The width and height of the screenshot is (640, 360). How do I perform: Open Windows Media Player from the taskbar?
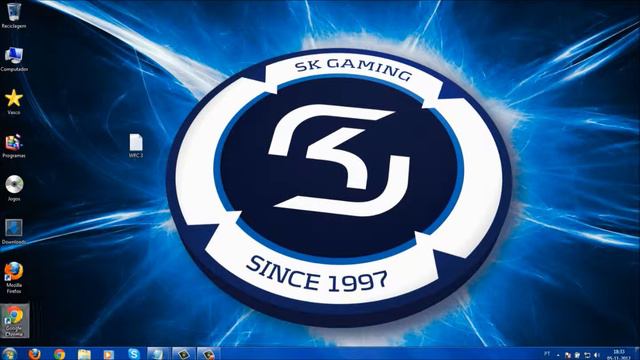pos(109,354)
